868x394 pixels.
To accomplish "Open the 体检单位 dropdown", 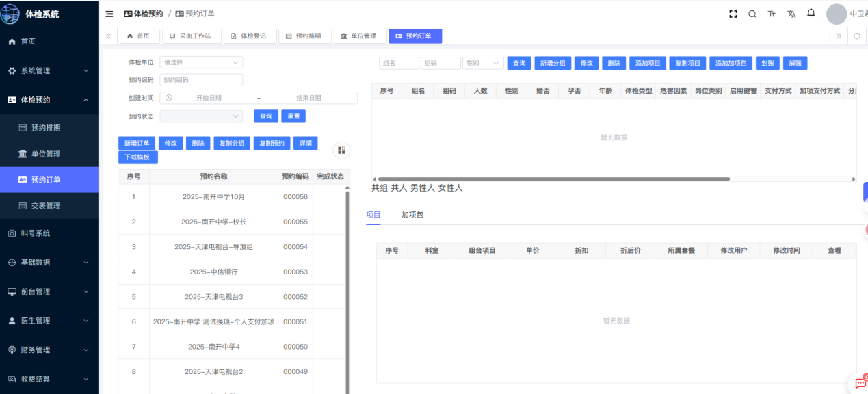I will (x=201, y=62).
